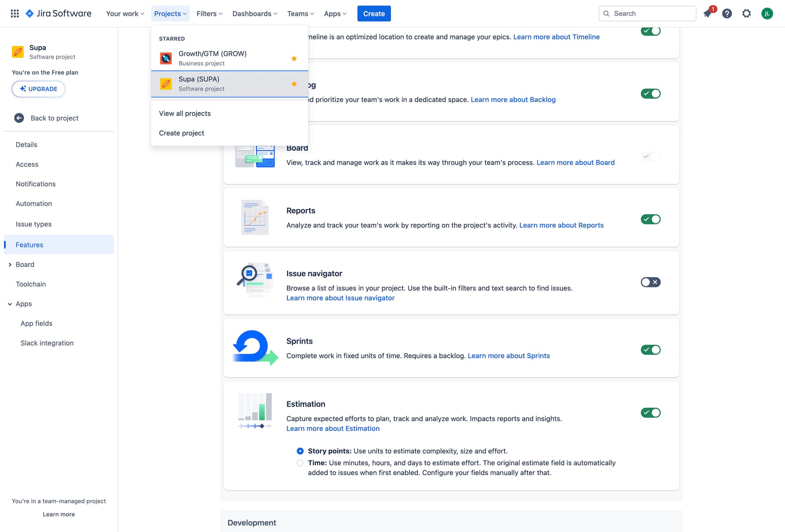The height and width of the screenshot is (532, 785).
Task: Enable the Issue navigator feature
Action: point(650,282)
